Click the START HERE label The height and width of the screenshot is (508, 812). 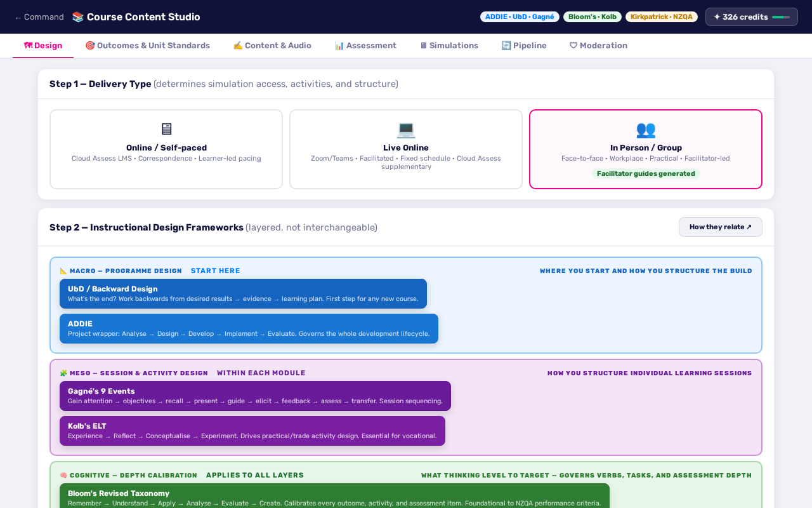pyautogui.click(x=216, y=271)
